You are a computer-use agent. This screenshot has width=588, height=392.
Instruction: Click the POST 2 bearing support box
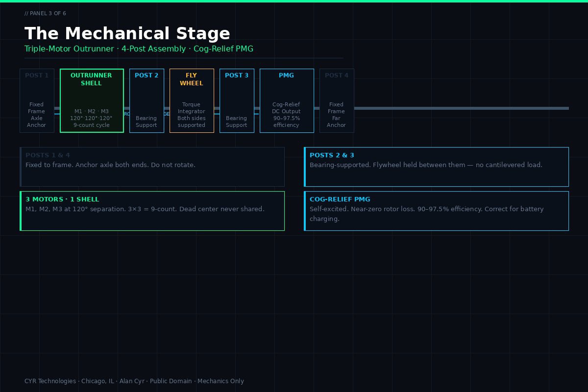pyautogui.click(x=147, y=100)
